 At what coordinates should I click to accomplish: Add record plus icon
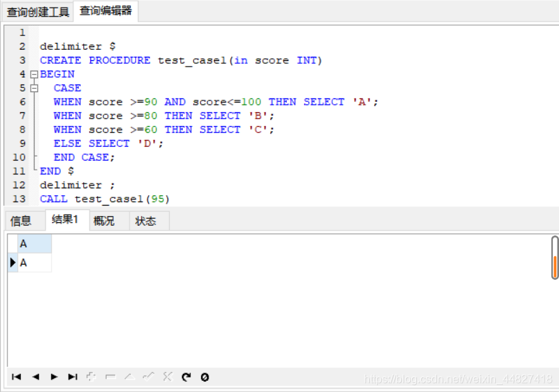(91, 377)
